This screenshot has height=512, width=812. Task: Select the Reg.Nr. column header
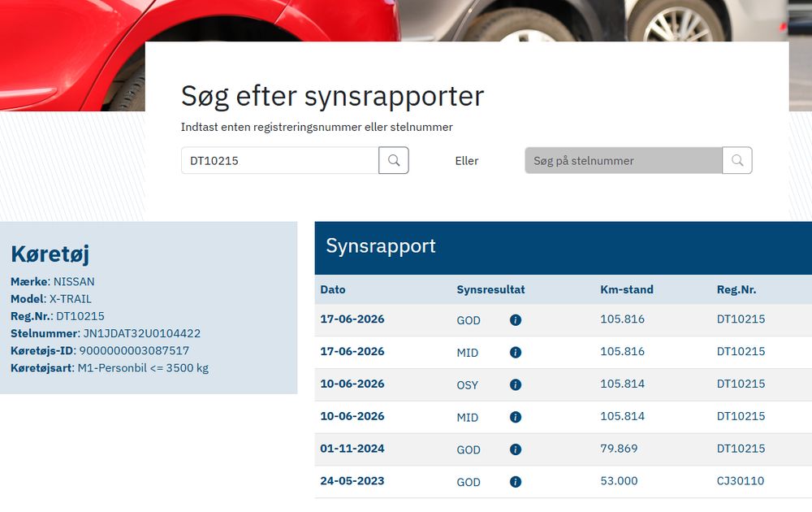point(736,289)
